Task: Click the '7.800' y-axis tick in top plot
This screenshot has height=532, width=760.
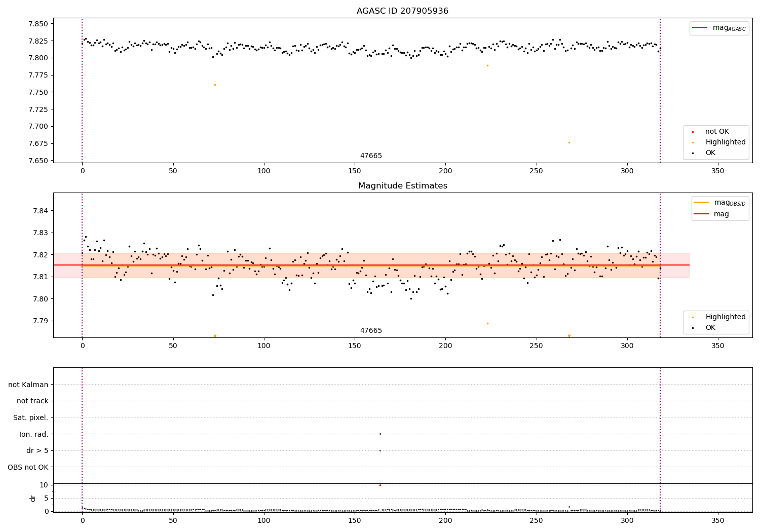Action: point(38,58)
